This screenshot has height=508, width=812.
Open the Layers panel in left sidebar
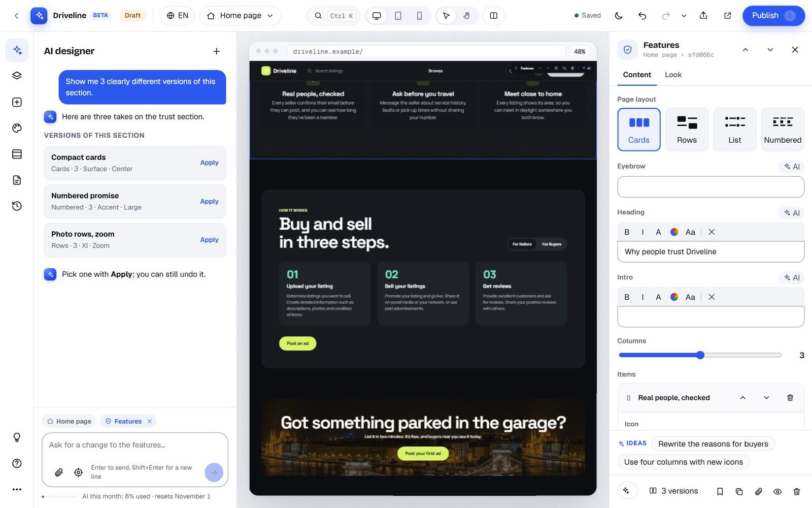point(17,76)
